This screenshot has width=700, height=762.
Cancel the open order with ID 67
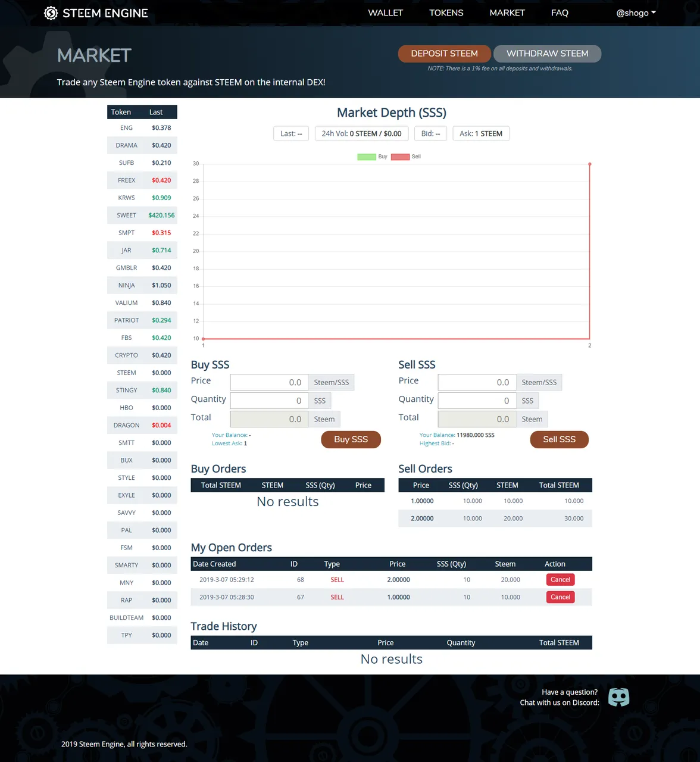coord(560,597)
